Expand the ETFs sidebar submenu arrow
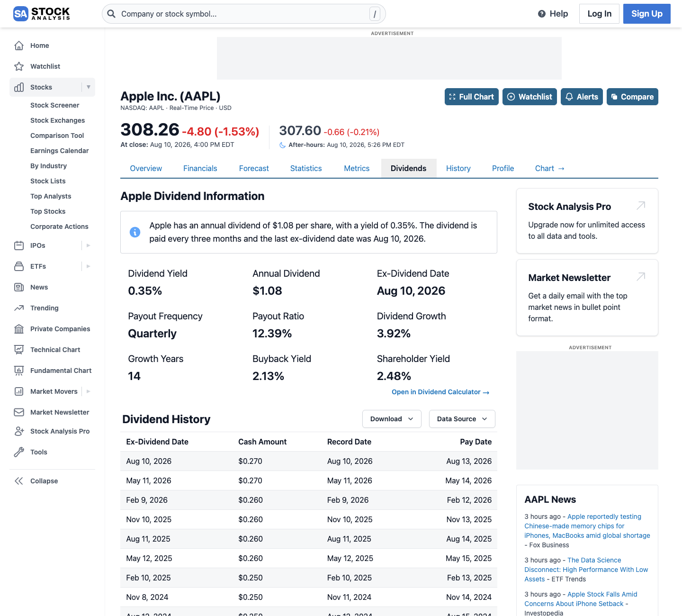682x616 pixels. point(89,266)
